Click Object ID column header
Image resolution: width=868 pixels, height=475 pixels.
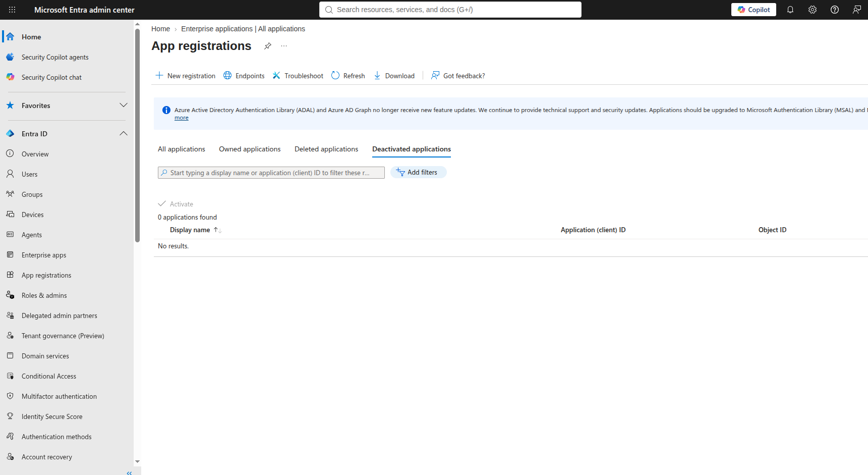tap(772, 230)
